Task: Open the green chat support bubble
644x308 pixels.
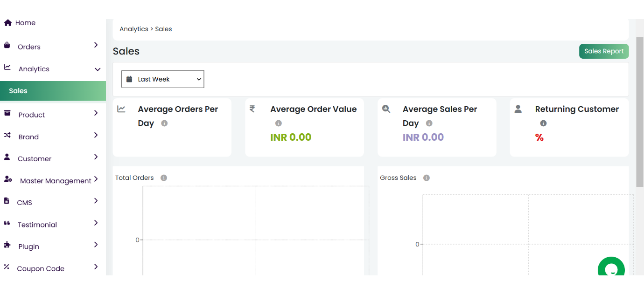Action: click(x=611, y=269)
